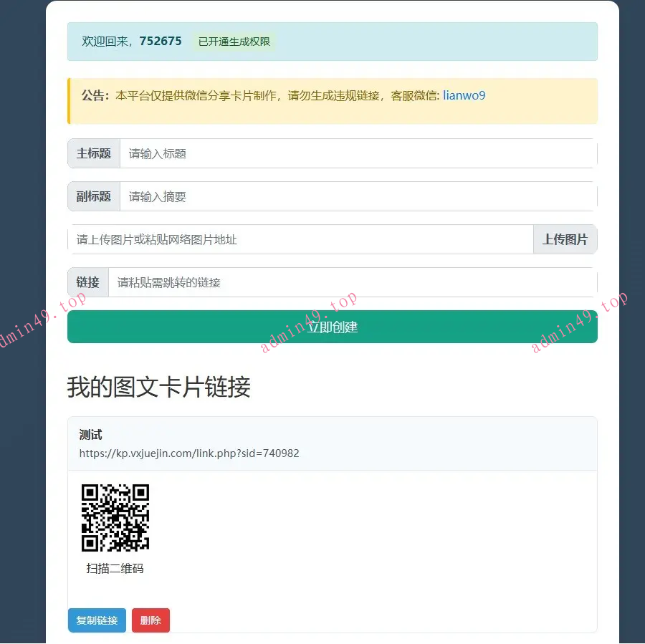645x644 pixels.
Task: Open the kp.vxjuejin.com card link
Action: point(188,453)
